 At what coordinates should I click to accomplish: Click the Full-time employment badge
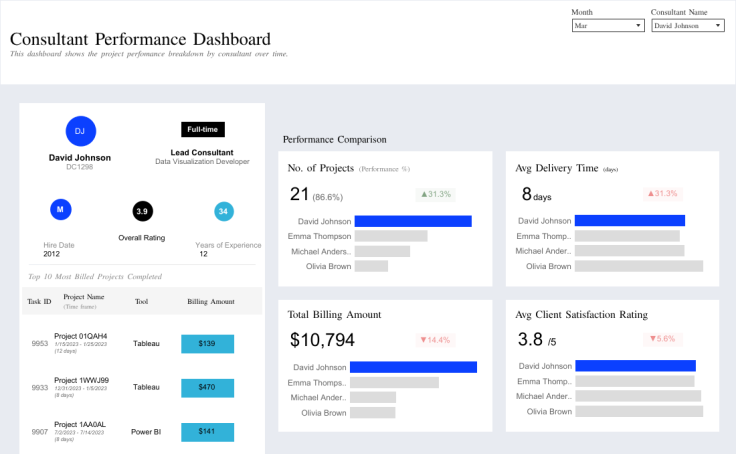tap(203, 129)
